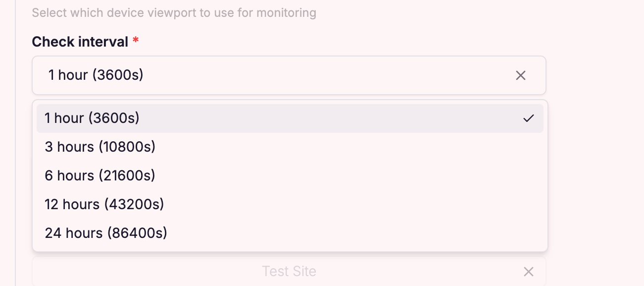Select the longest available check interval
The height and width of the screenshot is (286, 644).
[106, 233]
